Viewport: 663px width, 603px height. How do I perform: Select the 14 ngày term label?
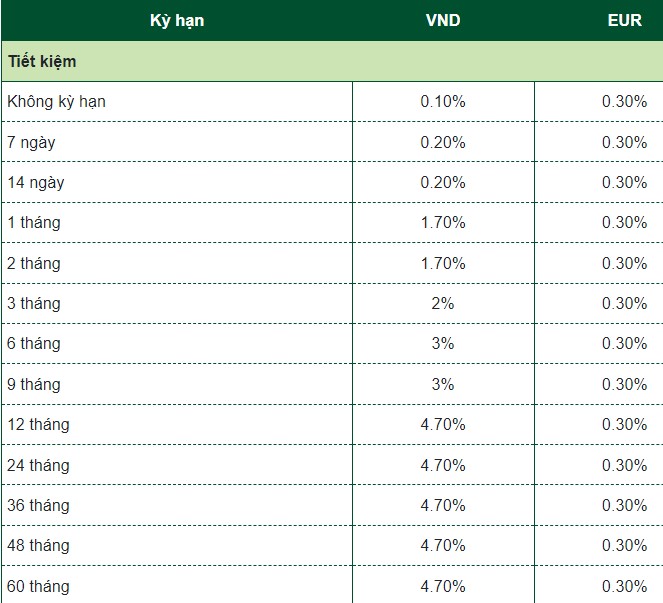pos(35,182)
